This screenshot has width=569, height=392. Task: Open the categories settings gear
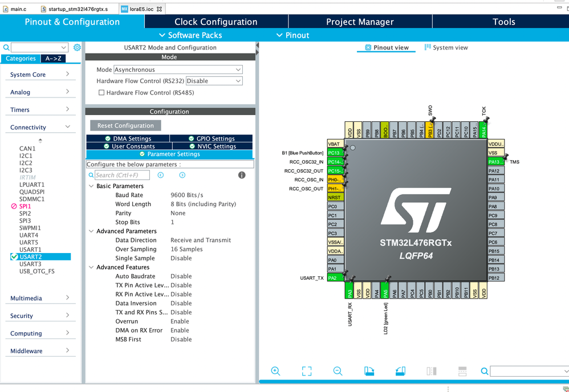77,47
